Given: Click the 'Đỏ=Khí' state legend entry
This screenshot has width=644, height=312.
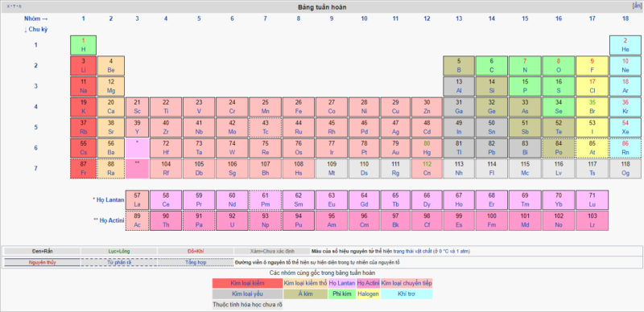Looking at the screenshot, I should coord(196,251).
